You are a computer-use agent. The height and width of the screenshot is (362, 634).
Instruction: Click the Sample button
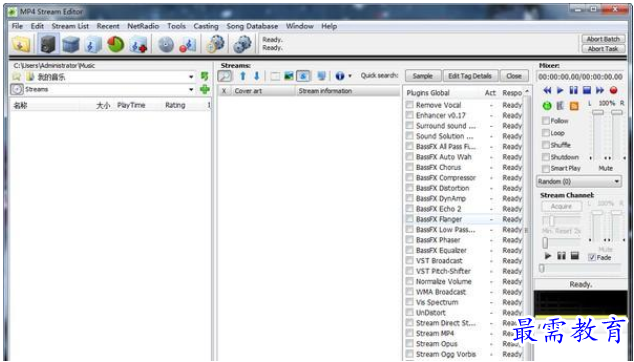pyautogui.click(x=423, y=76)
